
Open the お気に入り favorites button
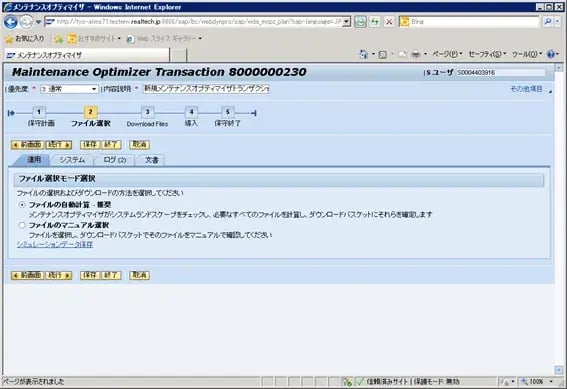coord(25,38)
